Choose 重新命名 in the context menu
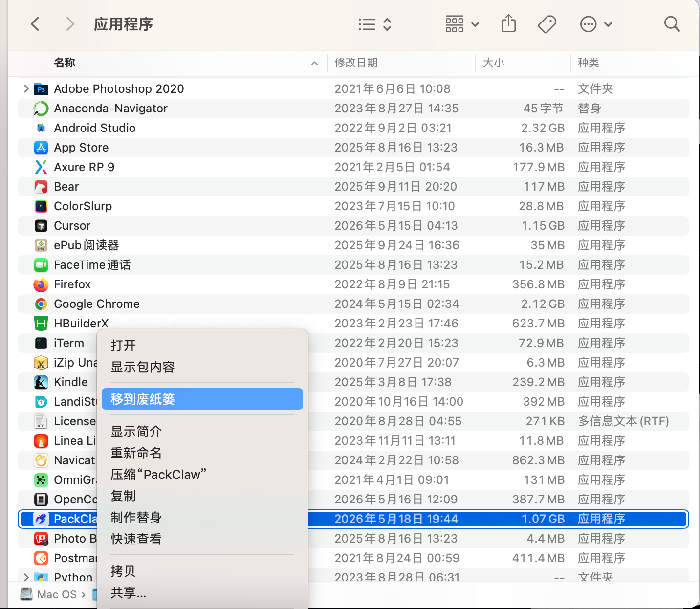This screenshot has width=700, height=609. click(202, 453)
